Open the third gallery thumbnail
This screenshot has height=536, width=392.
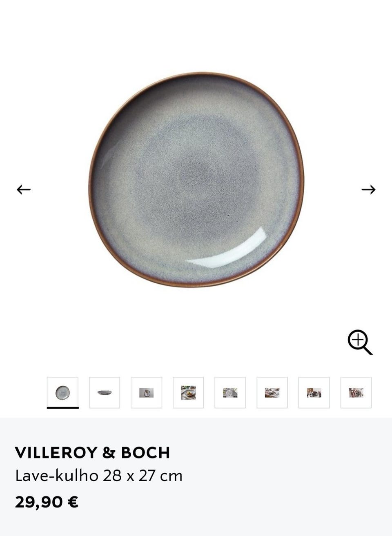(x=147, y=392)
